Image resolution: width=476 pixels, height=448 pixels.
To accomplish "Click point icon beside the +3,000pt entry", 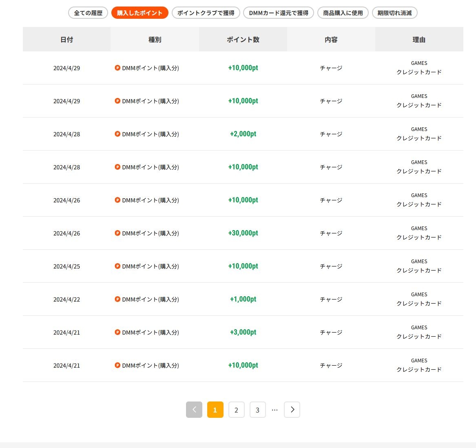I will 117,332.
